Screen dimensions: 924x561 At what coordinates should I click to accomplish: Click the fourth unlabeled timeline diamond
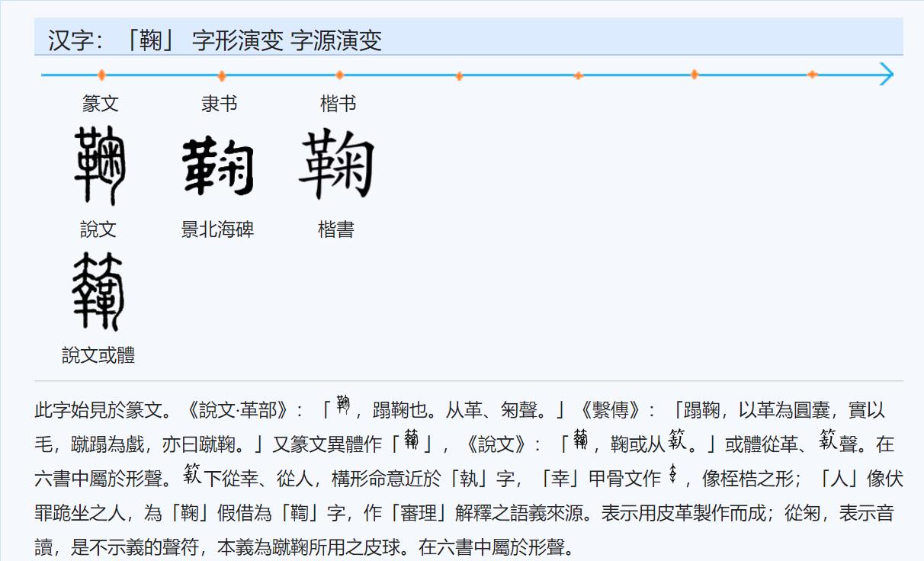click(459, 75)
